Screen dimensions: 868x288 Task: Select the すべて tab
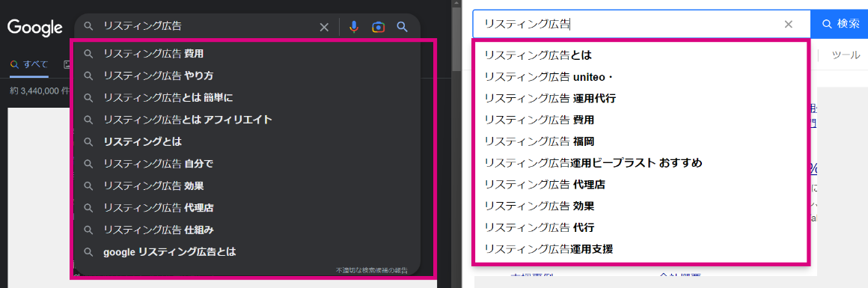pos(28,64)
